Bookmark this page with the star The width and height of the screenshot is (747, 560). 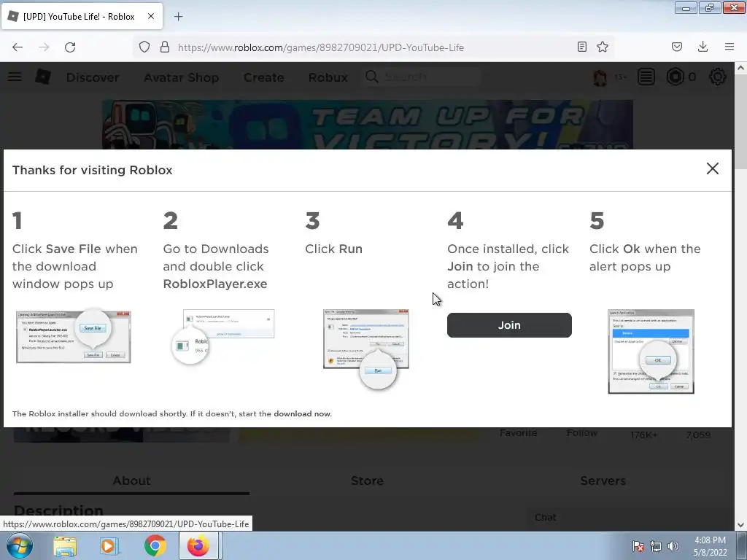coord(603,47)
